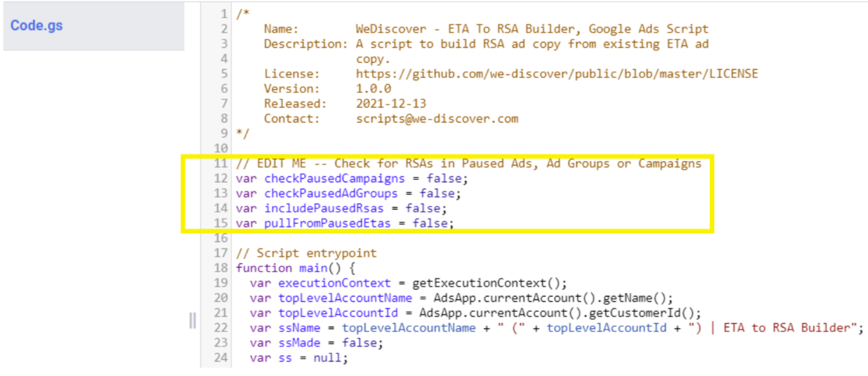Click the checkPausedCampaigns variable on line 12
Screen dimensions: 868x376
334,178
